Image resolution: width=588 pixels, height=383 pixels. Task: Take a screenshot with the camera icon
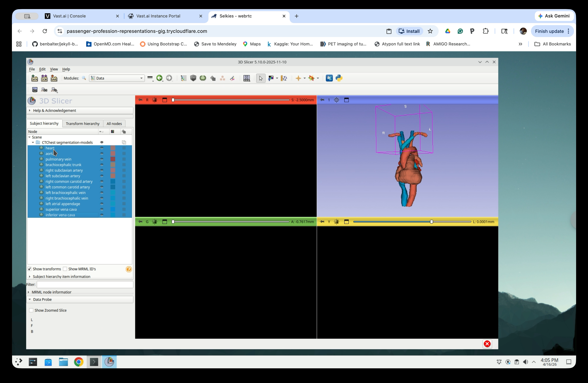35,90
